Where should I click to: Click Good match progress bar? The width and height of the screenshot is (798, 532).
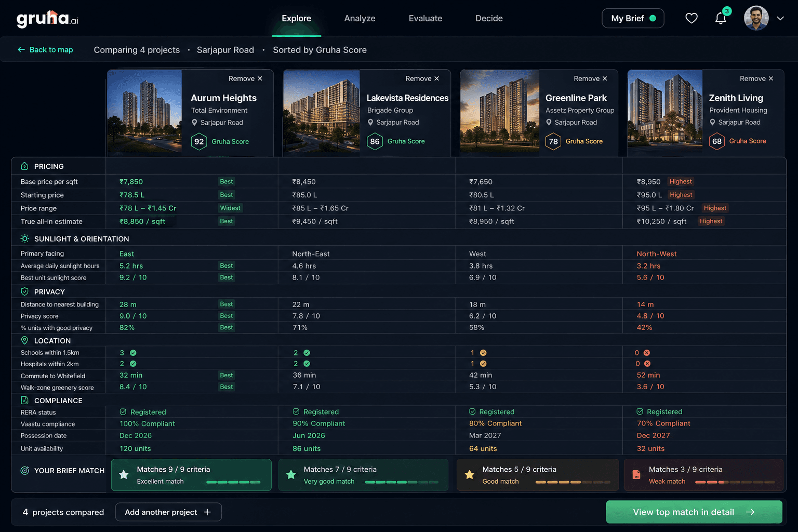pos(573,482)
